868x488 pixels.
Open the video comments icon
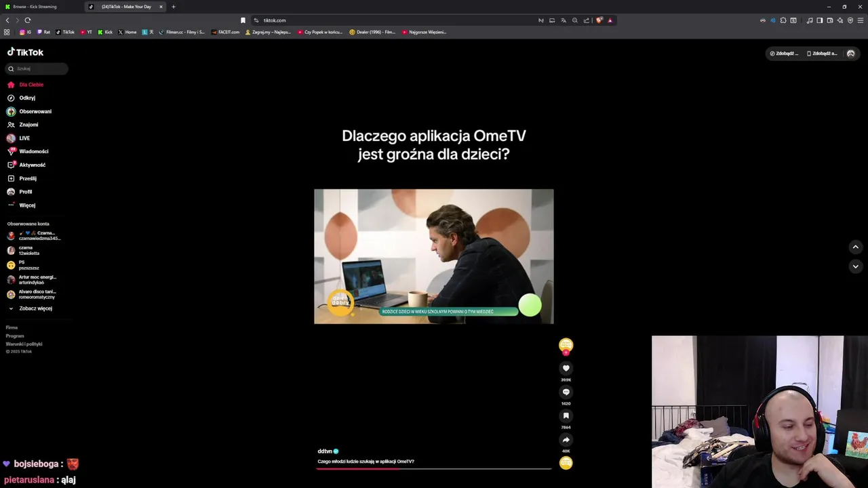point(566,392)
